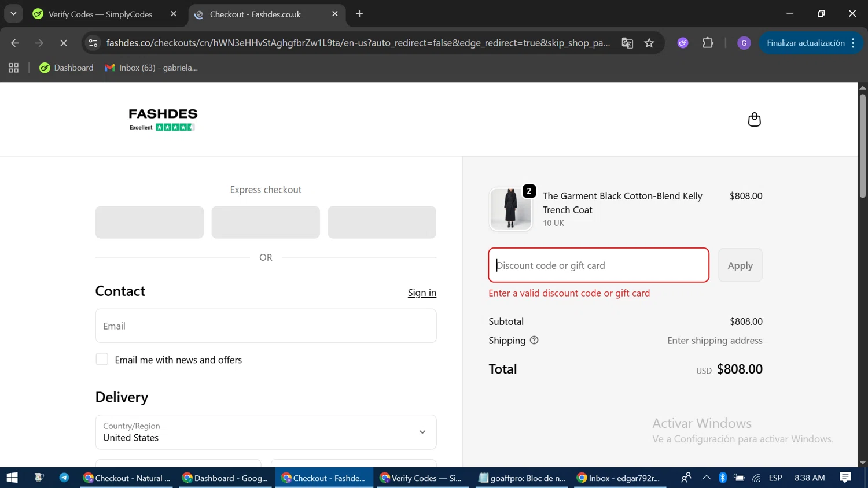Screen dimensions: 868x488
Task: Open the apps grid in bookmarks bar
Action: point(14,68)
